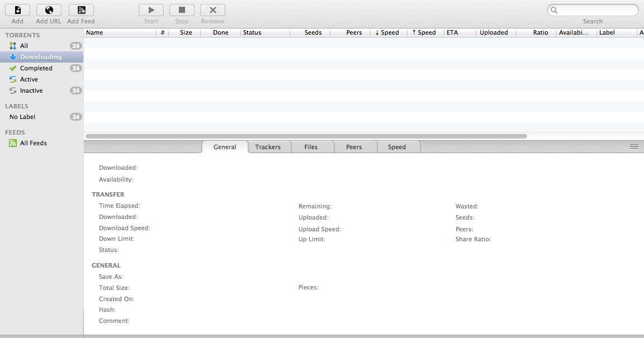Sort by the up Speed column header
The image size is (644, 338).
tap(425, 32)
